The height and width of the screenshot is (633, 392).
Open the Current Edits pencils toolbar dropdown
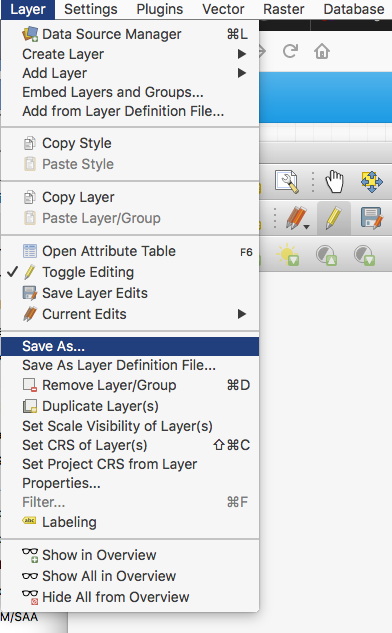click(298, 218)
